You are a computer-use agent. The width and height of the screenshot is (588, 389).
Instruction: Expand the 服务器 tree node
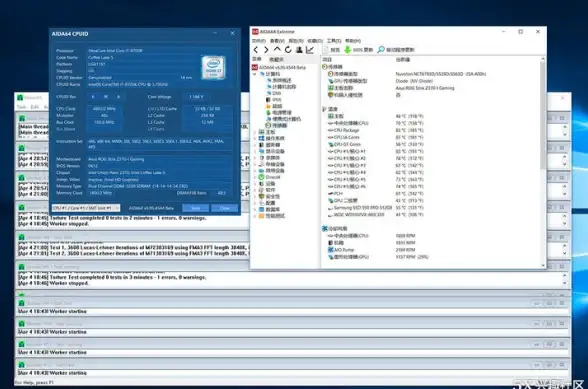point(255,145)
